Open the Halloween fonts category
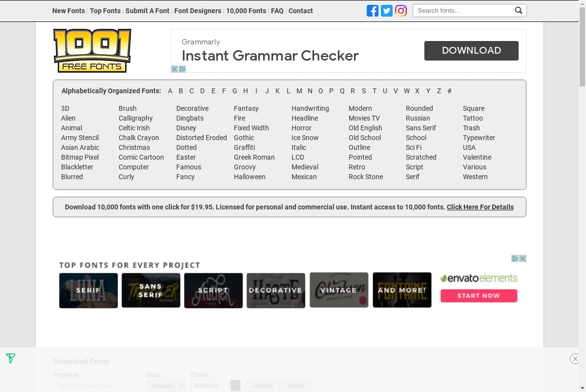This screenshot has width=586, height=392. [x=250, y=177]
